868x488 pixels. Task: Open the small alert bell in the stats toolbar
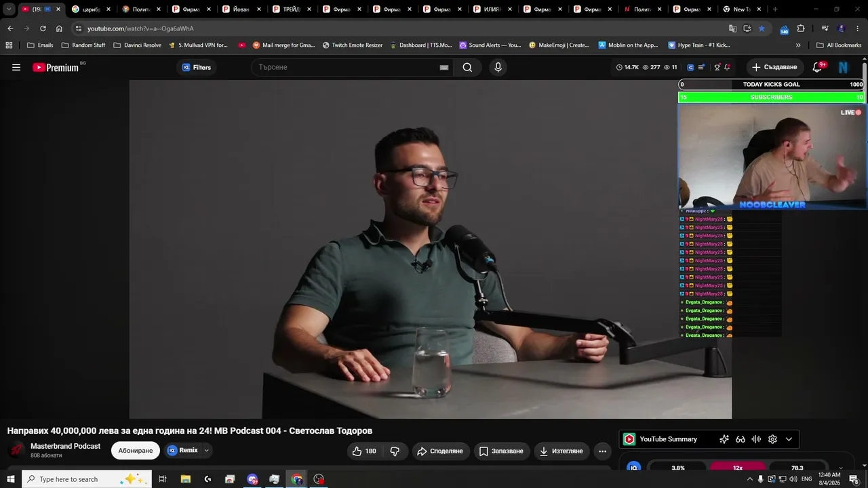coord(727,67)
